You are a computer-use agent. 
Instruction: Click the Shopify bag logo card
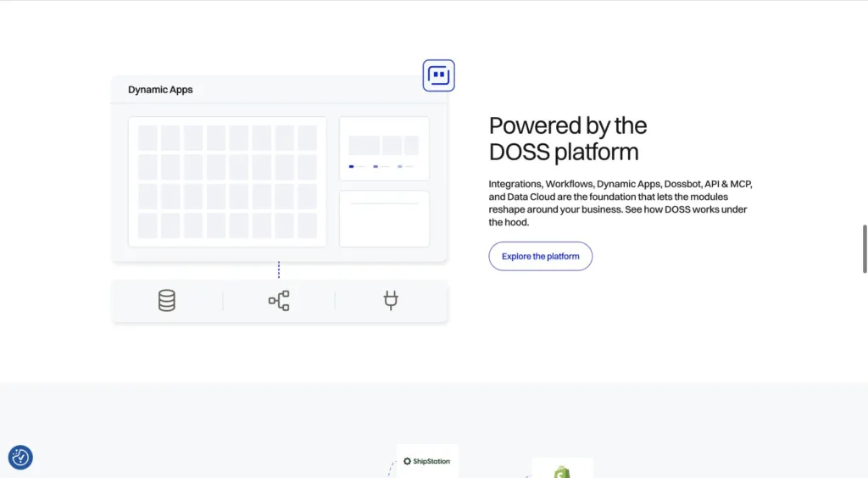point(563,468)
